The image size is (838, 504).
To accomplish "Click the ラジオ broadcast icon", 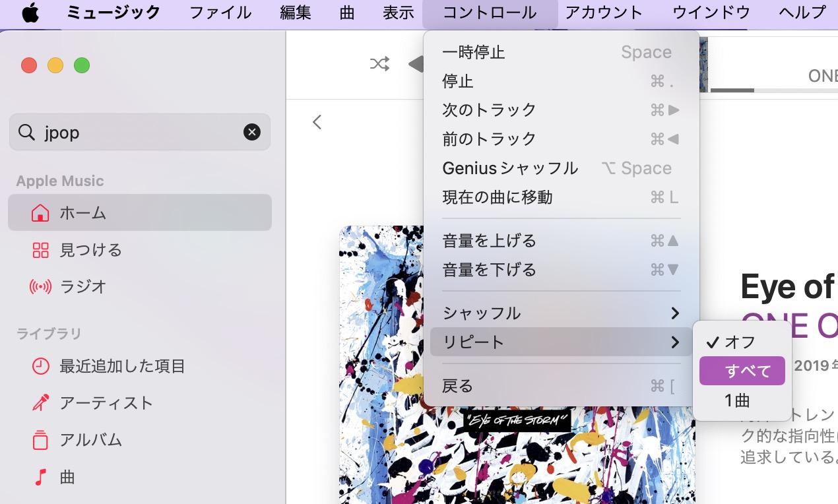I will tap(40, 287).
